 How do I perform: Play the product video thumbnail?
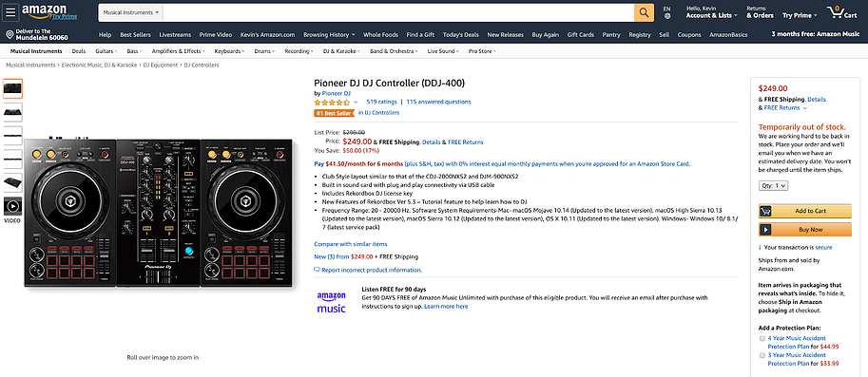coord(12,206)
